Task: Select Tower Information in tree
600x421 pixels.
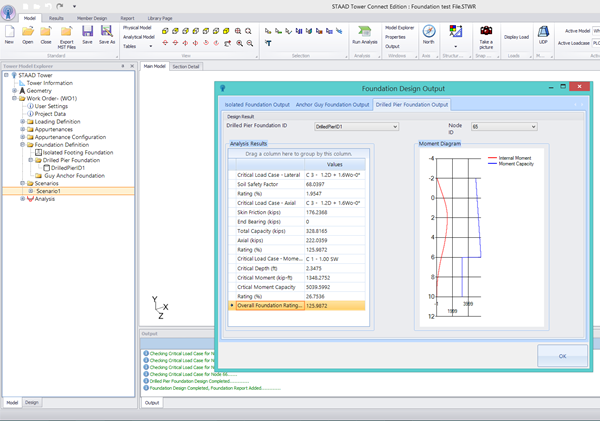Action: tap(49, 83)
